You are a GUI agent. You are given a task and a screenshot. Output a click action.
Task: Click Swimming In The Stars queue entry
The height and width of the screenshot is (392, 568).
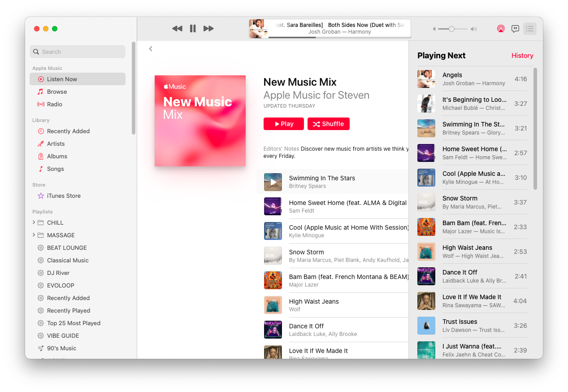472,128
